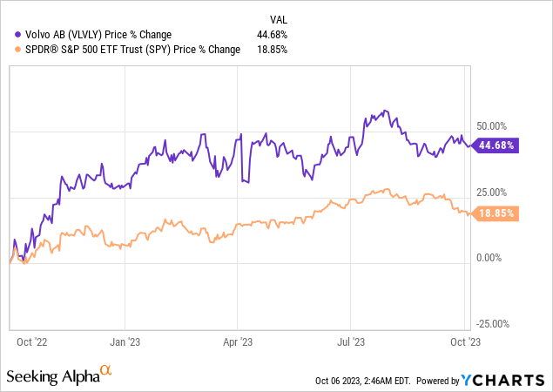Click the 44.68% value in the legend
This screenshot has width=553, height=392.
(273, 34)
